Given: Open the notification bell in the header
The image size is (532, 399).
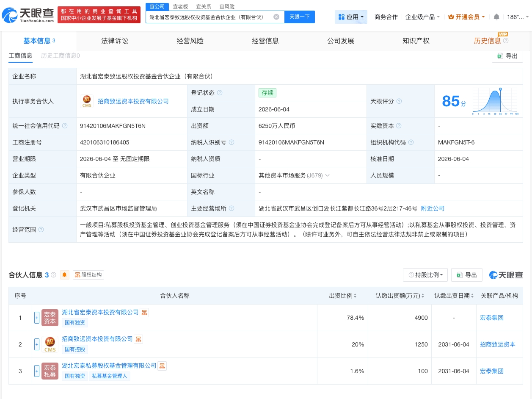Looking at the screenshot, I should pyautogui.click(x=496, y=17).
